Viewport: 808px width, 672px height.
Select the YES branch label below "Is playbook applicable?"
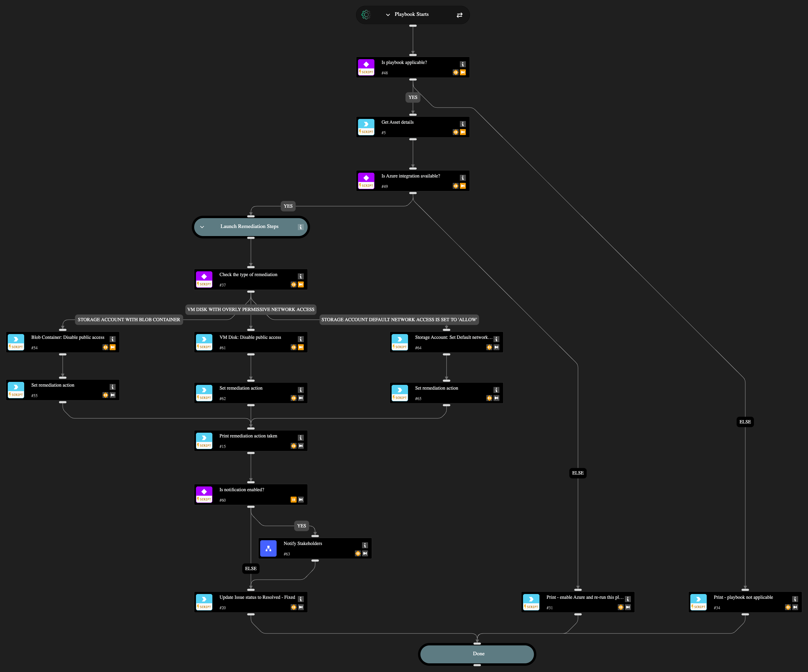tap(413, 97)
